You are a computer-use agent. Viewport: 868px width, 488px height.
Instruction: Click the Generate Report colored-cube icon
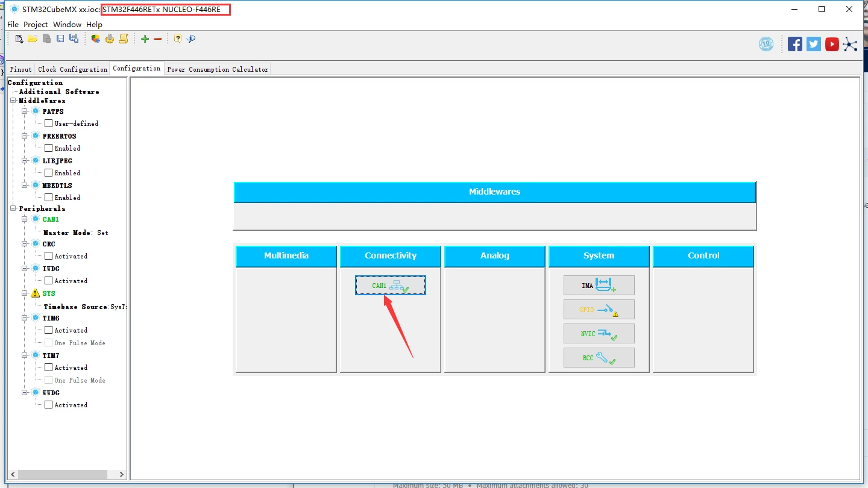pos(96,39)
